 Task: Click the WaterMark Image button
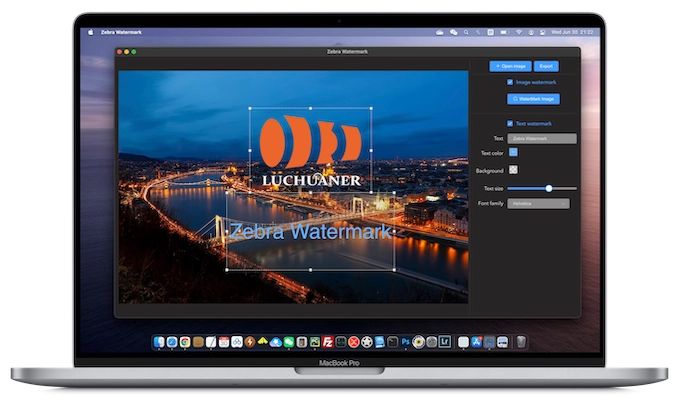coord(532,99)
